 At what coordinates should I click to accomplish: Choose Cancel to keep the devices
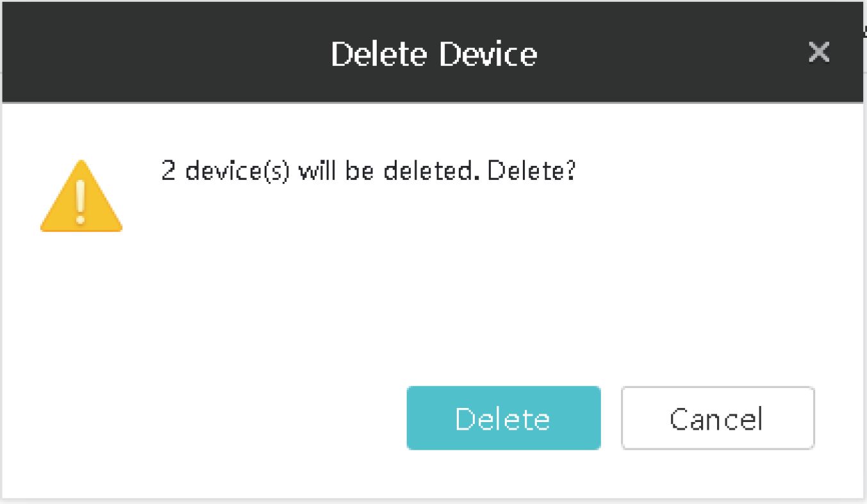click(x=717, y=418)
